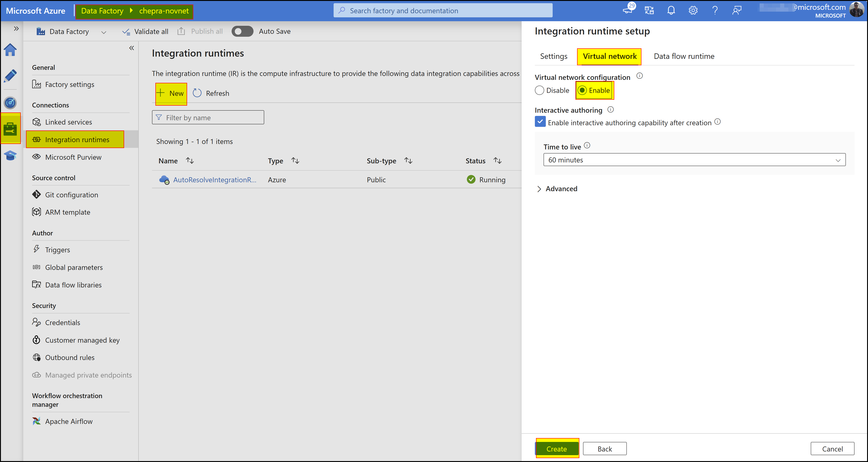Show Time to live info tooltip
The height and width of the screenshot is (462, 868).
587,145
